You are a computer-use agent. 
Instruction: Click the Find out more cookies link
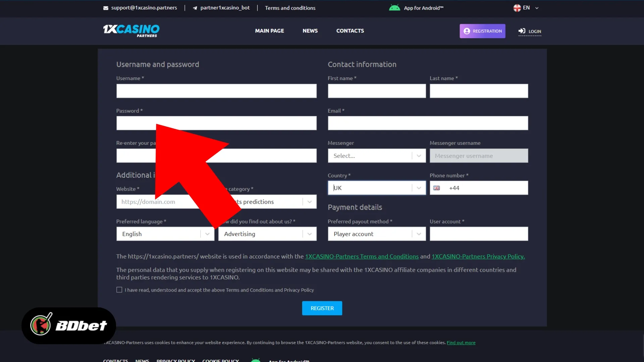click(461, 343)
